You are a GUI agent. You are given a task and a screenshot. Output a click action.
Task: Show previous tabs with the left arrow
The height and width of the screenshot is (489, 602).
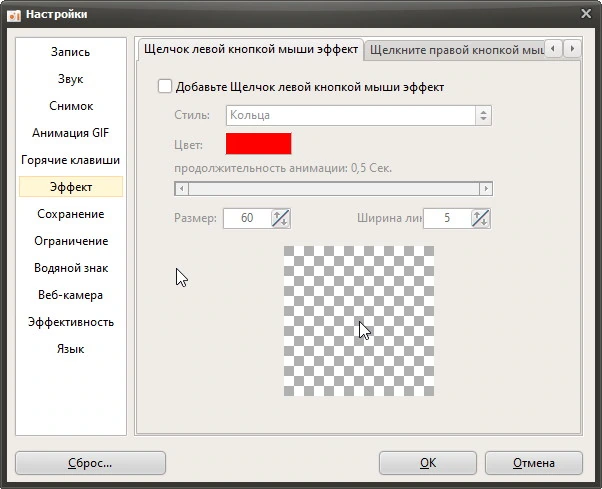tap(553, 49)
